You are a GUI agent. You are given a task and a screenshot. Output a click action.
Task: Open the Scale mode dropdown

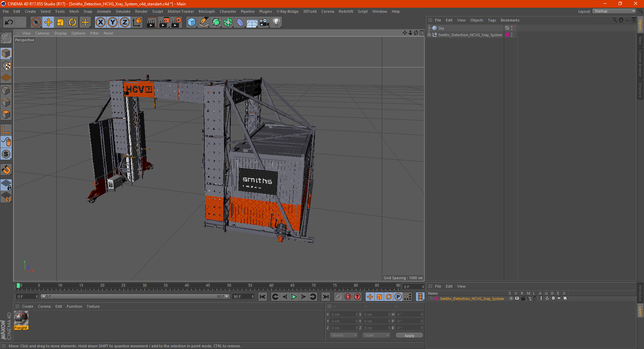pos(376,335)
